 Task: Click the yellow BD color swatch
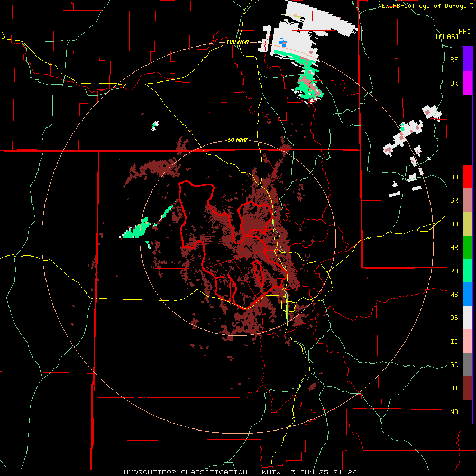pyautogui.click(x=467, y=224)
